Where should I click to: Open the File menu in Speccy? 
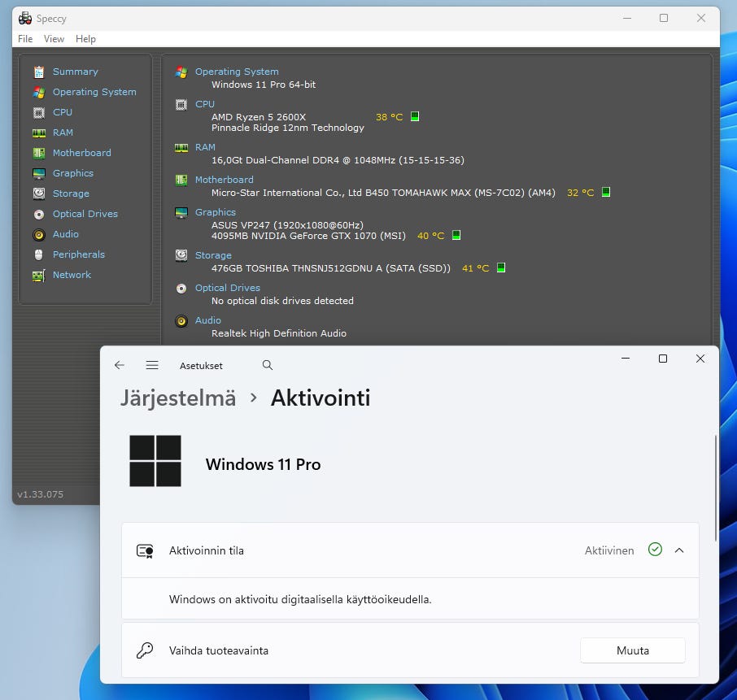(x=25, y=39)
